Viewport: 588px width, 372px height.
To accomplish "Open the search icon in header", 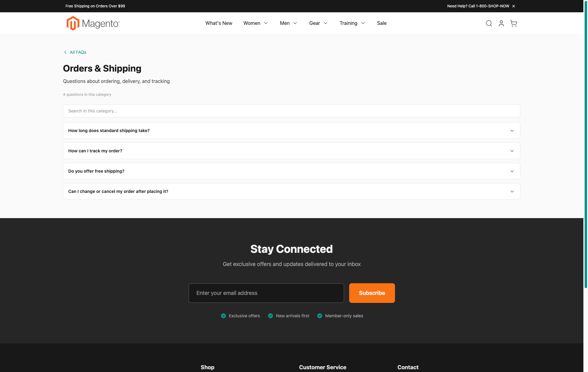I will coord(489,23).
